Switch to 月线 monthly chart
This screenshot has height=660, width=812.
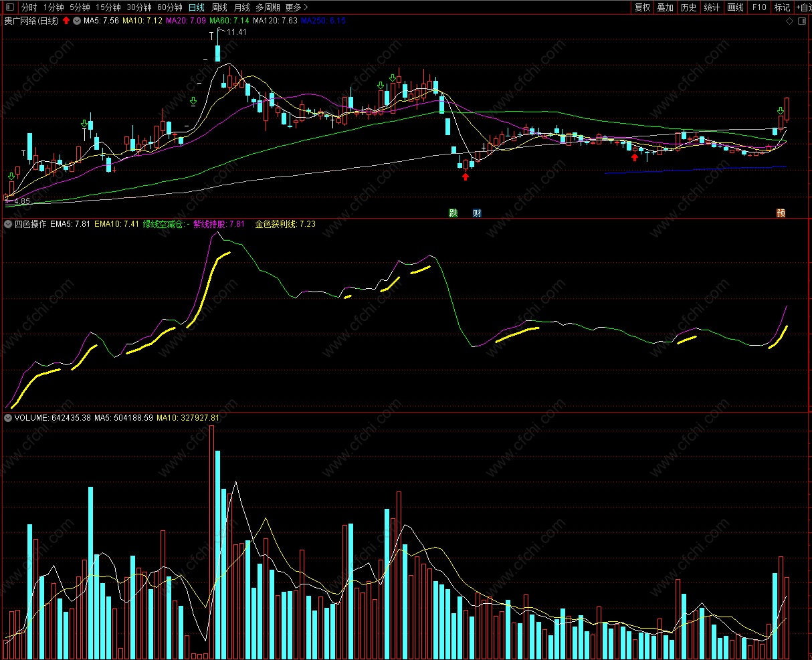click(x=242, y=7)
